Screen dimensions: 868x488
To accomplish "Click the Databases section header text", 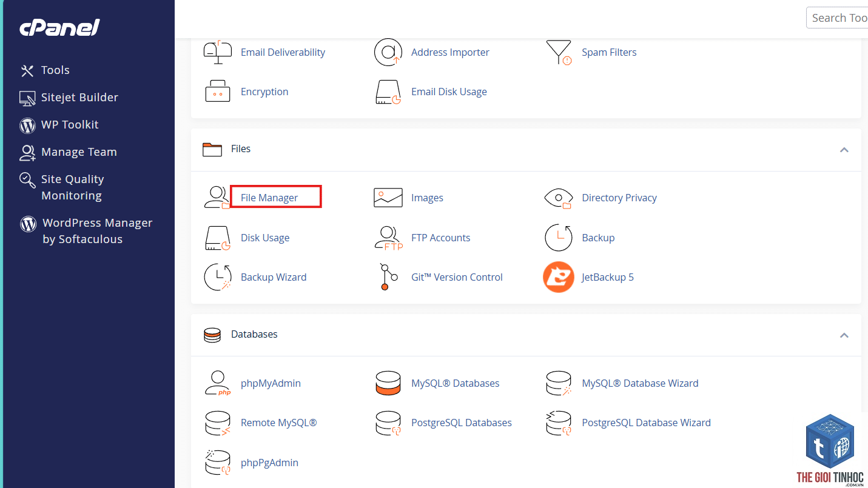I will pyautogui.click(x=254, y=334).
